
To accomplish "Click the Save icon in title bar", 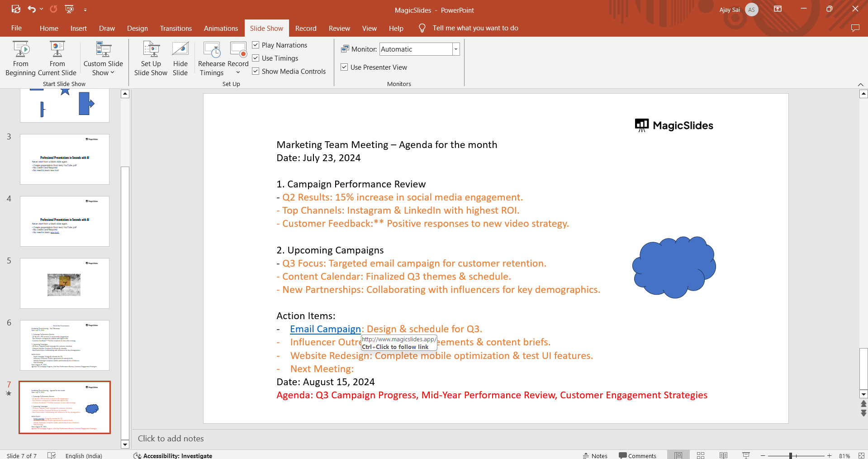I will (x=16, y=9).
